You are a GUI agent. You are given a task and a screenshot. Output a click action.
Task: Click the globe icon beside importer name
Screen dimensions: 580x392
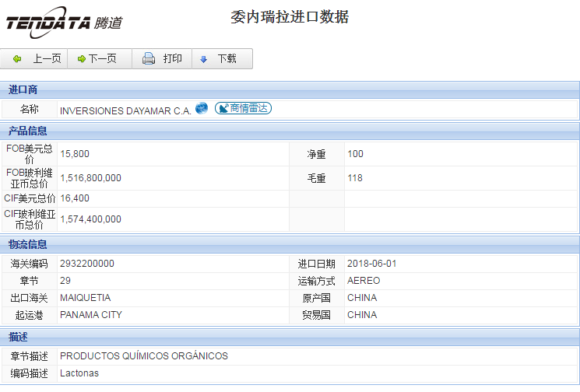[202, 108]
